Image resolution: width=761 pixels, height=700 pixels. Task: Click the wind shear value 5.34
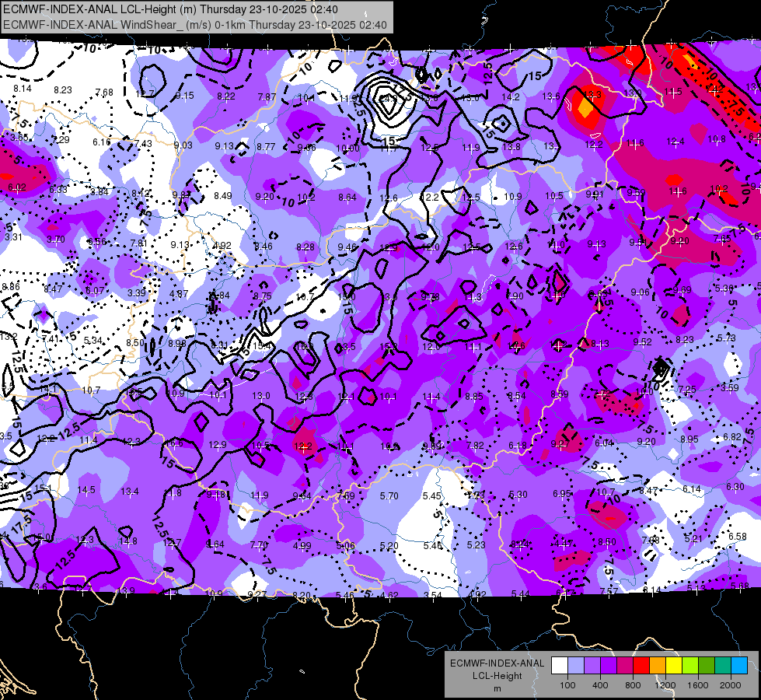tap(93, 341)
